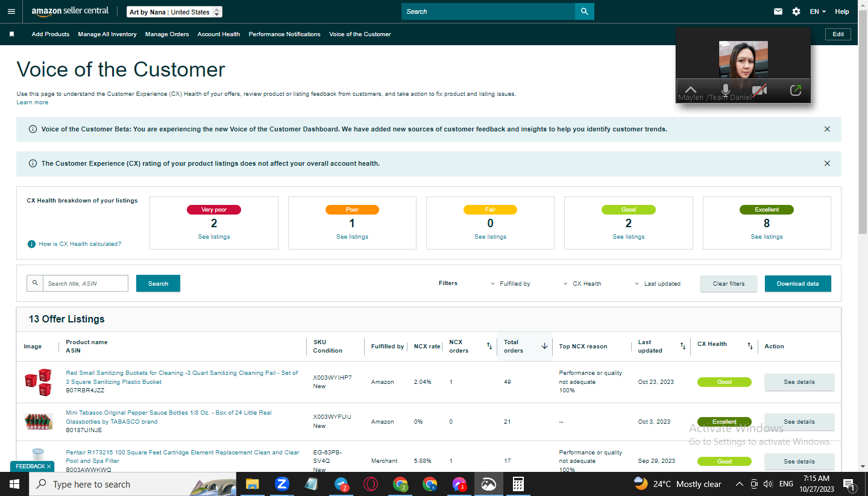The height and width of the screenshot is (496, 868).
Task: Show hidden system tray icons
Action: pyautogui.click(x=740, y=484)
